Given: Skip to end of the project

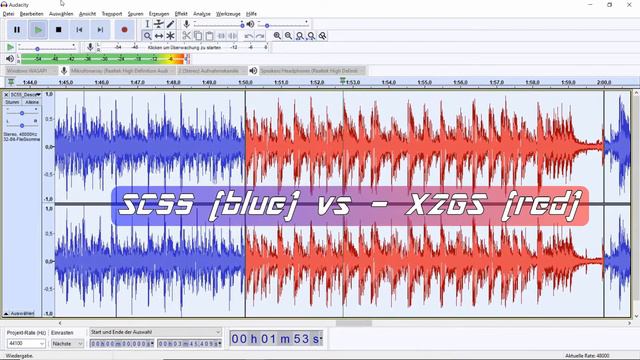Looking at the screenshot, I should pyautogui.click(x=100, y=30).
